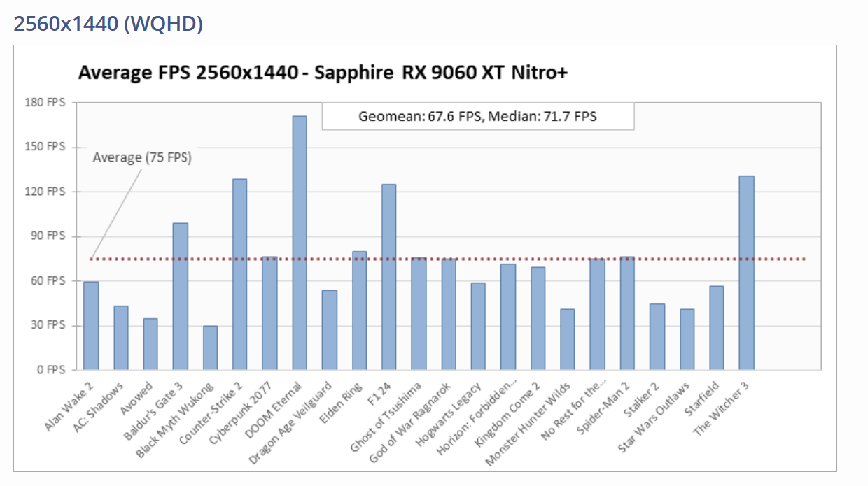The height and width of the screenshot is (486, 868).
Task: Click the Black Myth Wukong bar
Action: pos(210,348)
